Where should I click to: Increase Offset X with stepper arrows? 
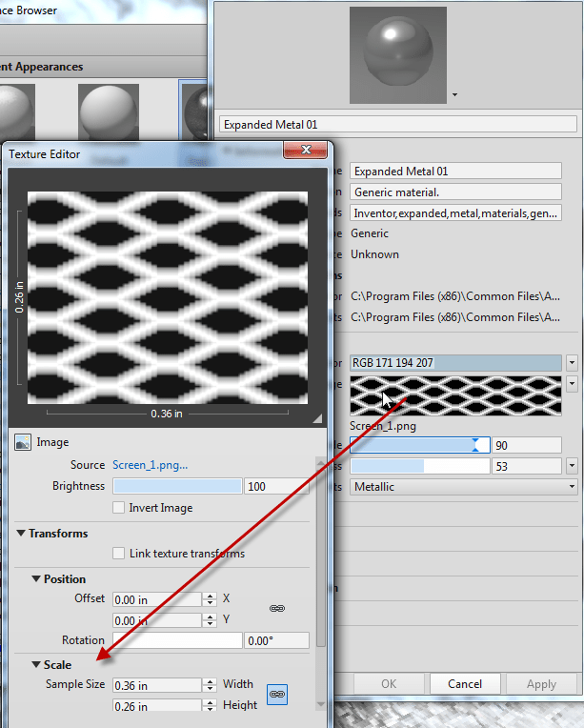(210, 597)
